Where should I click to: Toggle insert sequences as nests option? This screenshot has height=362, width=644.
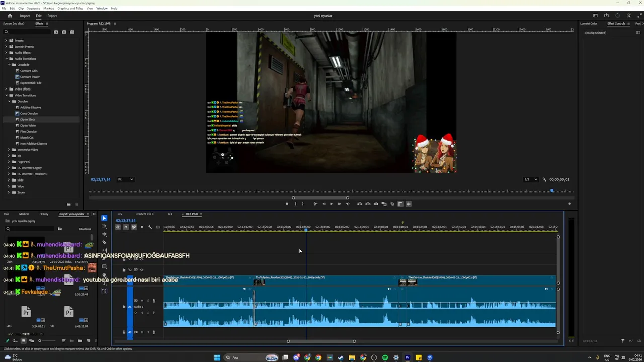coord(118,227)
